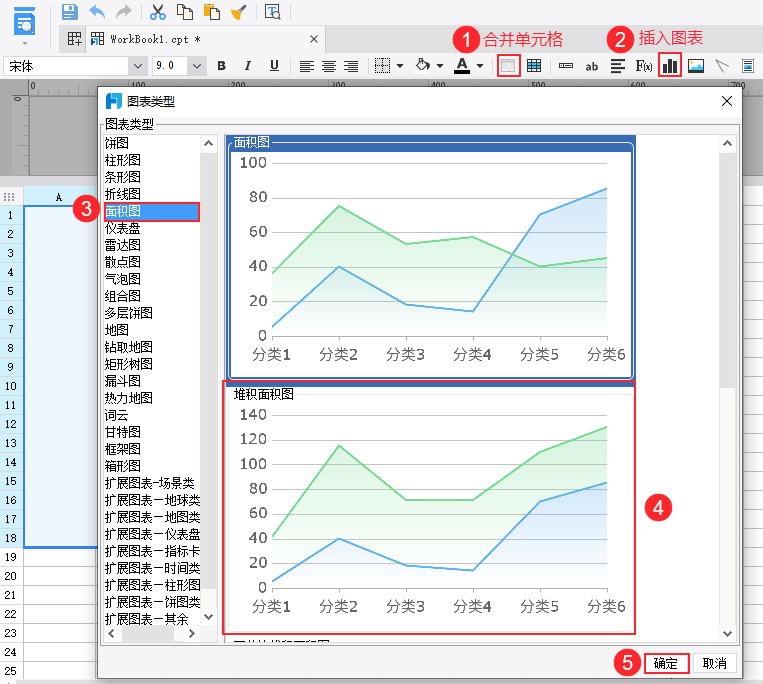The image size is (763, 684).
Task: Click the font color A swatch
Action: coord(461,66)
